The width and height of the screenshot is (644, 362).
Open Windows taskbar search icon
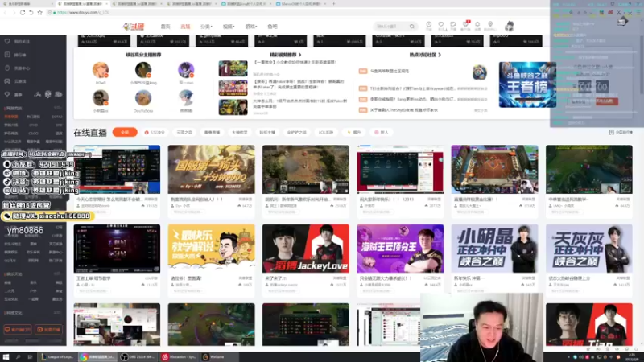18,357
